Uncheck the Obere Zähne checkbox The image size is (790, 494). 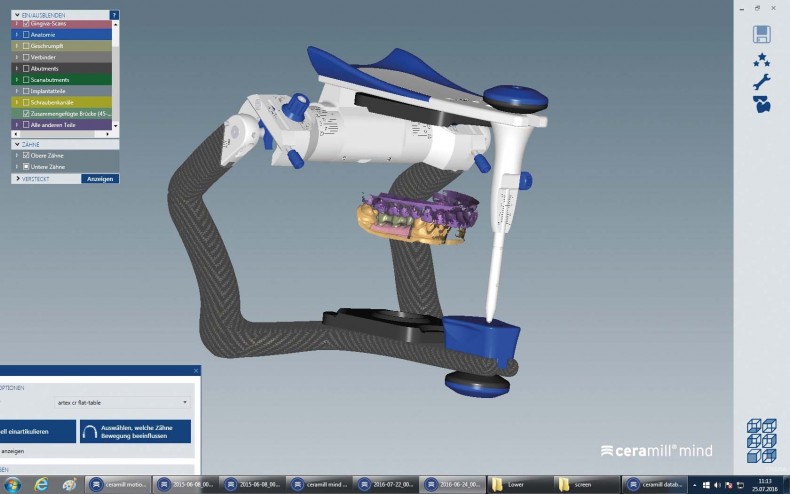pos(26,155)
